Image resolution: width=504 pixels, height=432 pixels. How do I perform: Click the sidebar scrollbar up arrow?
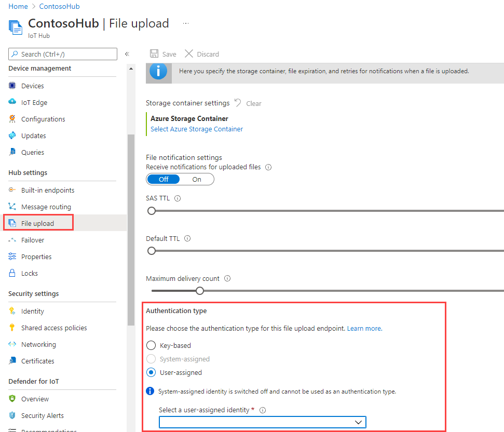[x=131, y=69]
